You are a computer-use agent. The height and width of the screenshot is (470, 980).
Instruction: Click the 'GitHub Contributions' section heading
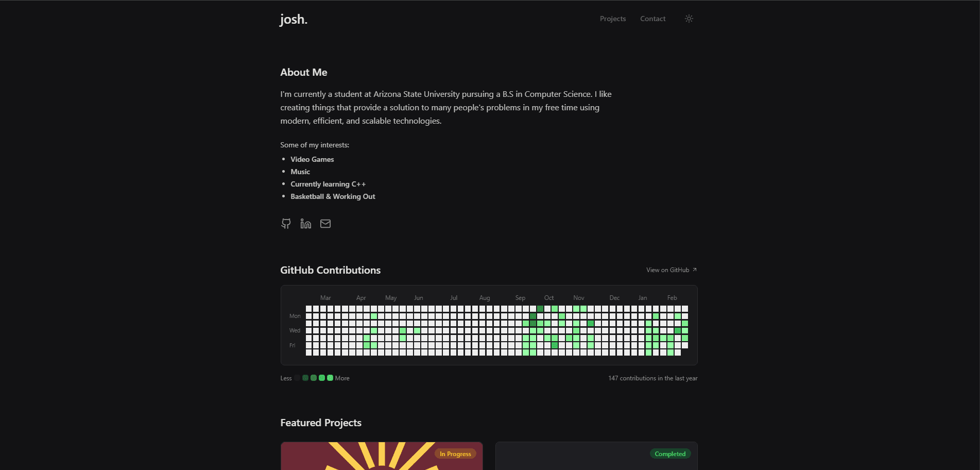(x=330, y=270)
